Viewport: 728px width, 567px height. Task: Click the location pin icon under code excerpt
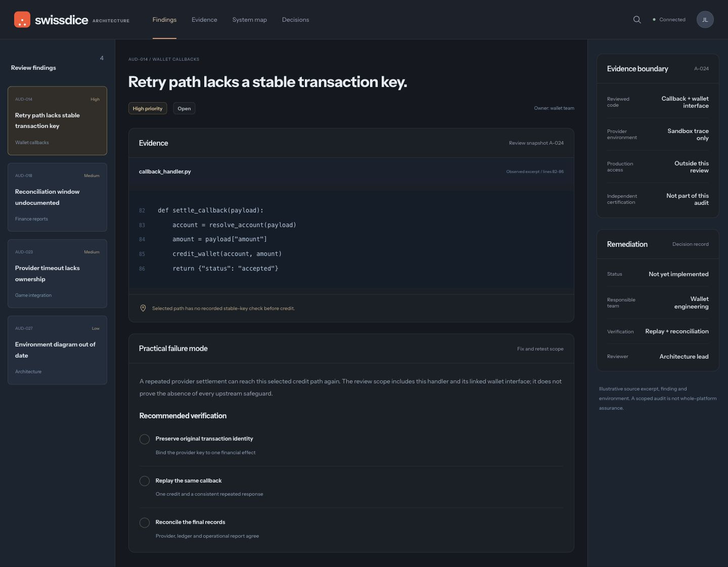(143, 308)
